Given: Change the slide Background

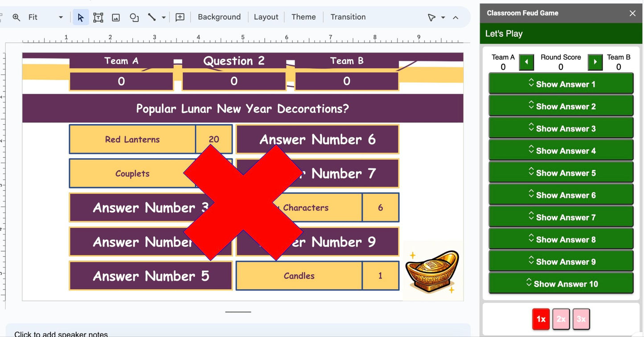Looking at the screenshot, I should (219, 17).
